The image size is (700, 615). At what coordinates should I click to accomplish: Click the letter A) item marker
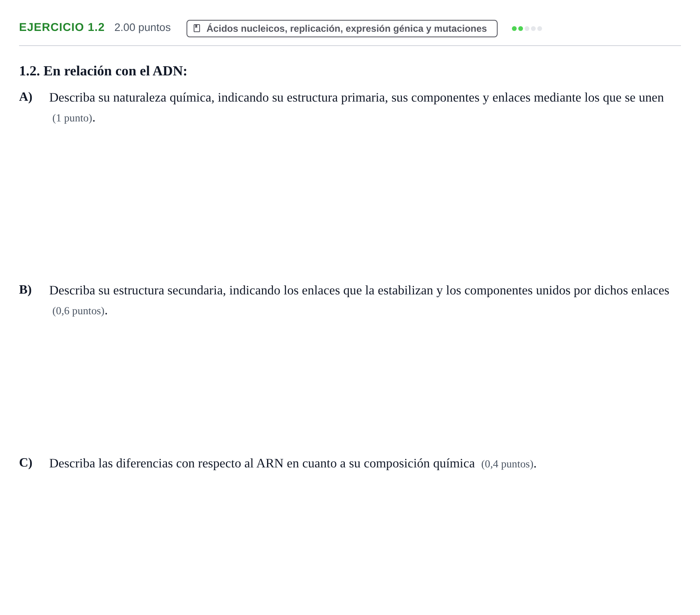(x=26, y=97)
